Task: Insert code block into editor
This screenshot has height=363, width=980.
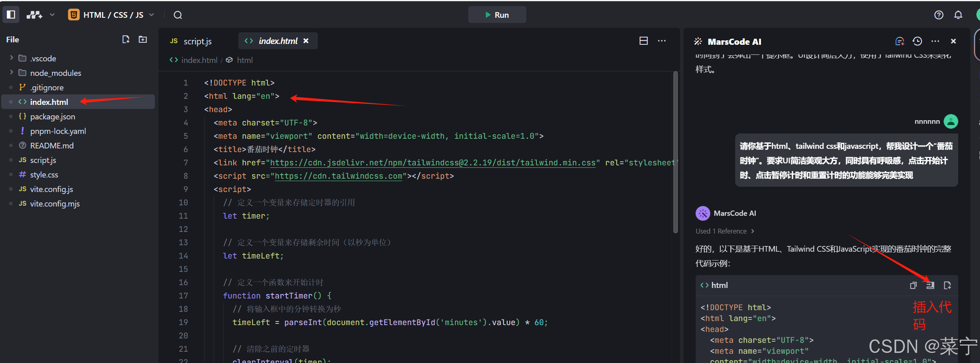Action: tap(930, 285)
